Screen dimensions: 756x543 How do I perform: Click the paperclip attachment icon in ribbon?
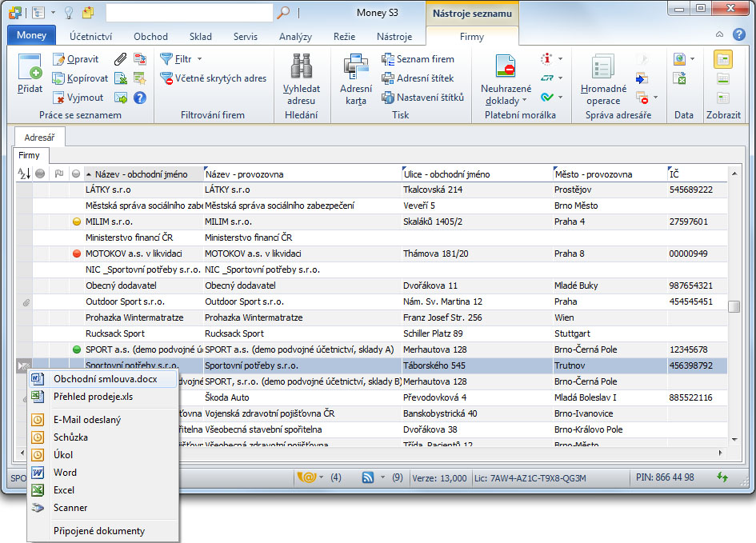pos(120,59)
